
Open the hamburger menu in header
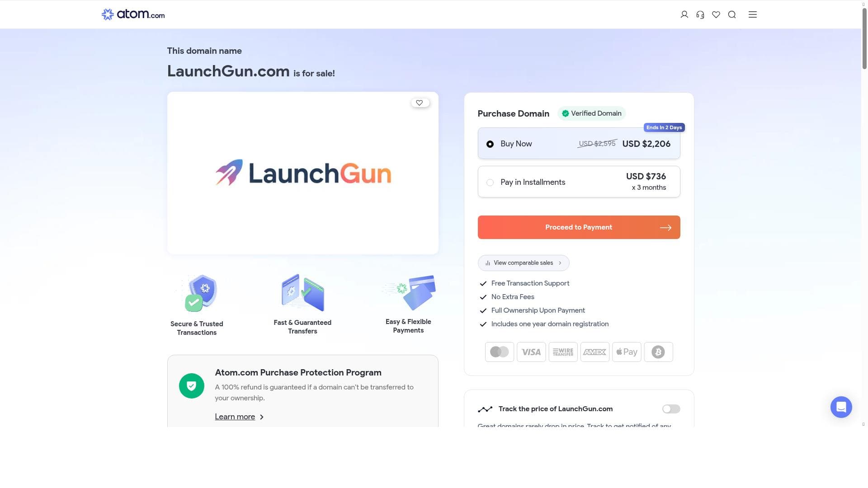click(752, 14)
